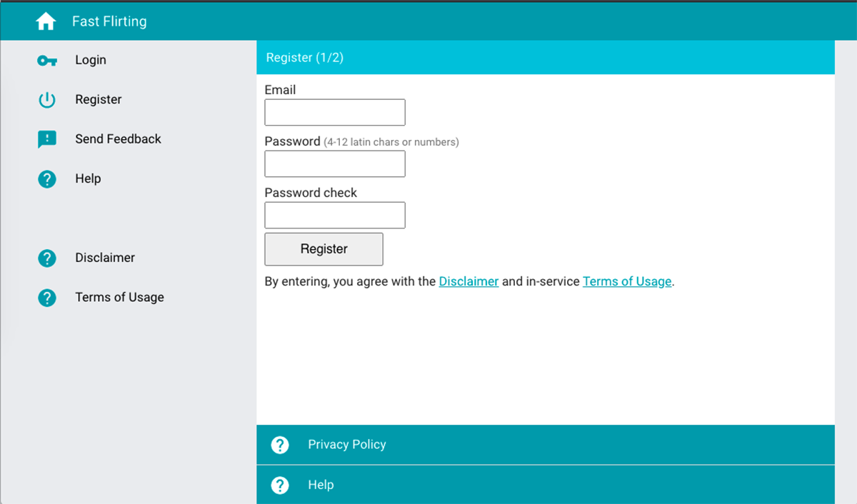This screenshot has width=857, height=504.
Task: Follow the Disclaimer link in the agreement text
Action: [468, 281]
